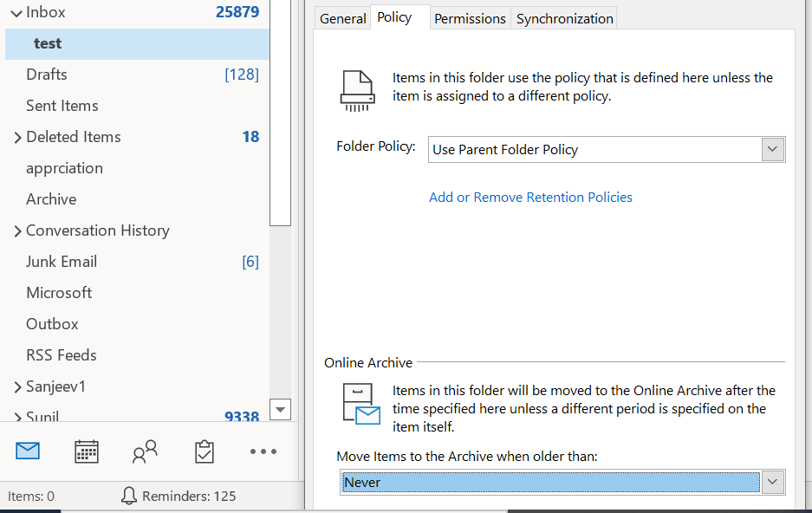Click the folder policy document icon
812x513 pixels.
pos(357,87)
